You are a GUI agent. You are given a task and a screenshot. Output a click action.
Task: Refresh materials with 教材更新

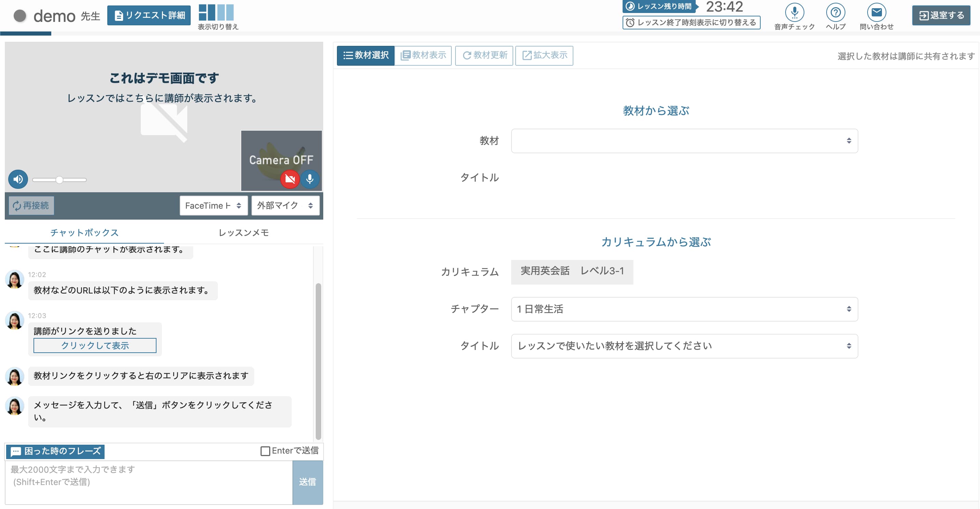click(x=484, y=55)
